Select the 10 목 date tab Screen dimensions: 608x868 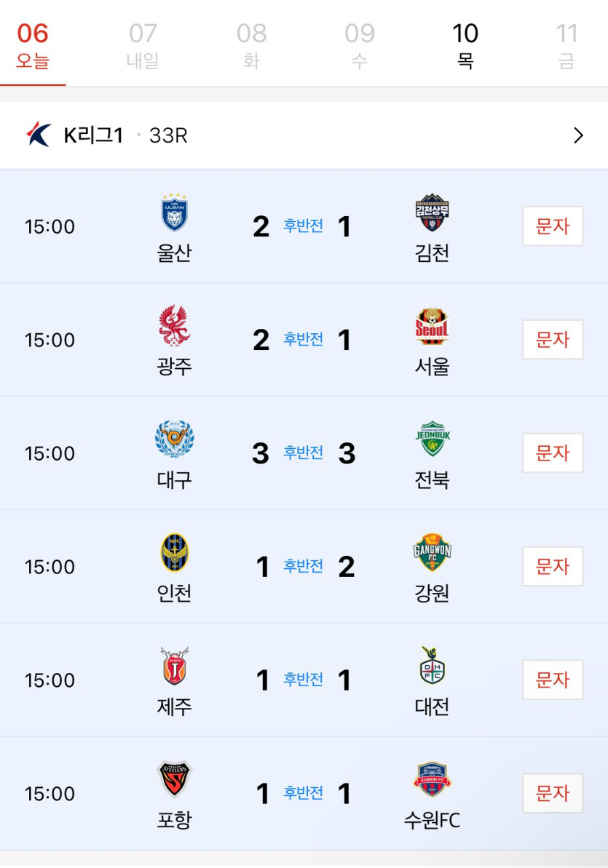[465, 45]
